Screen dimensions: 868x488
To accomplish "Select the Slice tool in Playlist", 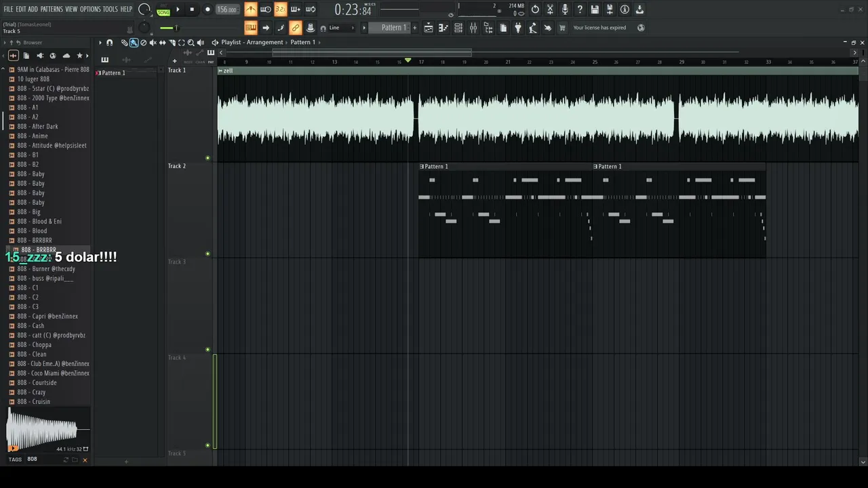I will click(x=172, y=43).
